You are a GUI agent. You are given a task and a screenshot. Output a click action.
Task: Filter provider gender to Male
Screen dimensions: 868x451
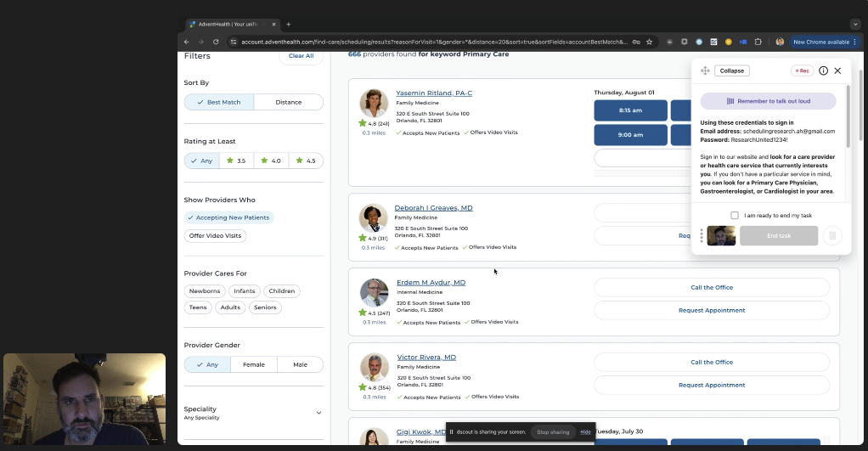click(x=300, y=364)
